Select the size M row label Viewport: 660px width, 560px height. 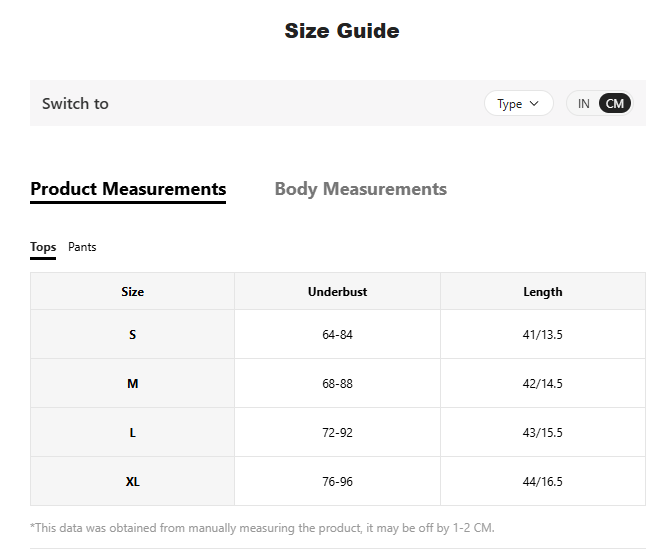(x=132, y=384)
